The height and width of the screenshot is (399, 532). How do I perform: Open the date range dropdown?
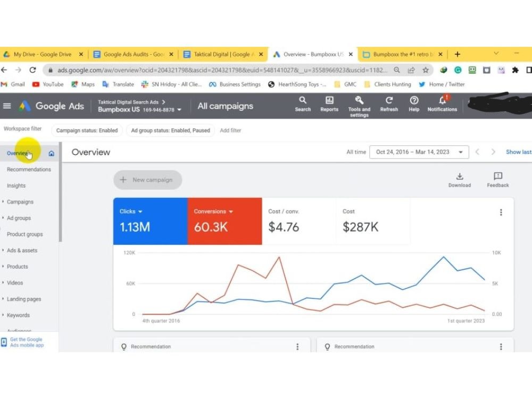pyautogui.click(x=419, y=152)
